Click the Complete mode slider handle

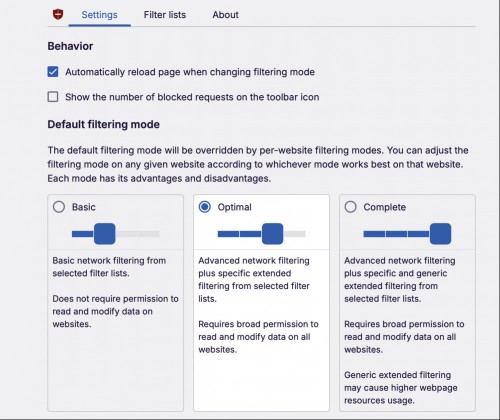click(x=440, y=234)
